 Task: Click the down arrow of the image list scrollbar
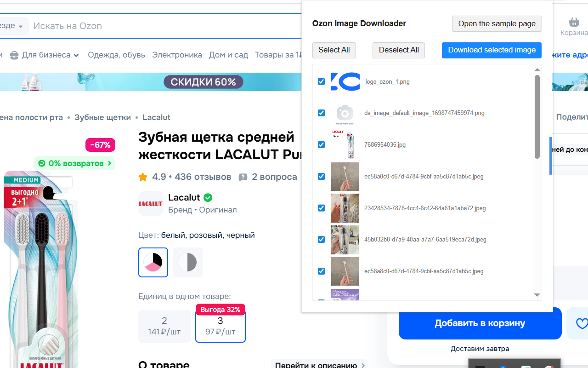pyautogui.click(x=537, y=295)
